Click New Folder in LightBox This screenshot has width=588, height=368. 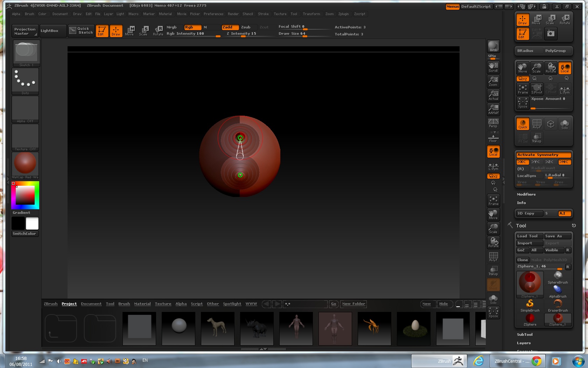[x=353, y=304]
